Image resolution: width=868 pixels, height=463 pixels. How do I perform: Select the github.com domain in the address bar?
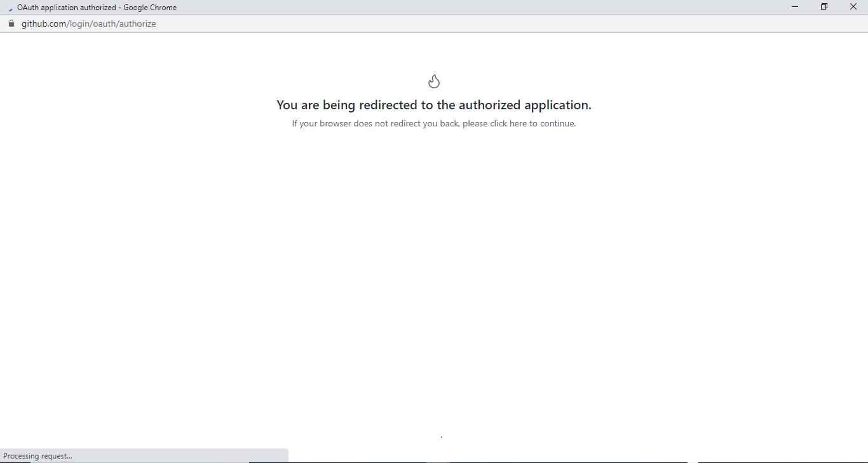pyautogui.click(x=42, y=23)
